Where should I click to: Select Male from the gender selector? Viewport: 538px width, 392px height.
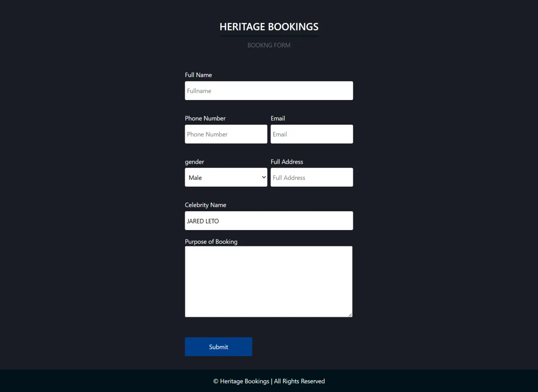(226, 177)
